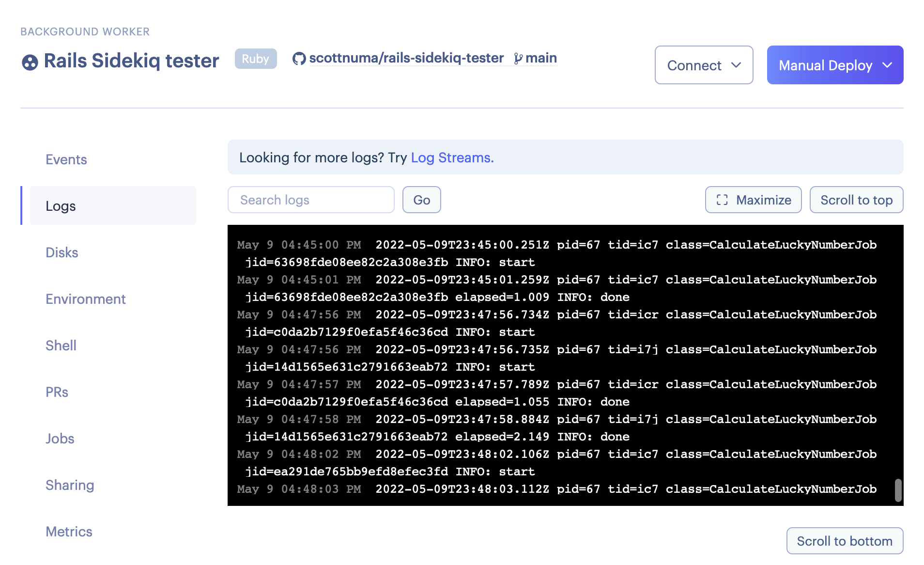Click the Go button to search logs
924x565 pixels.
point(421,200)
